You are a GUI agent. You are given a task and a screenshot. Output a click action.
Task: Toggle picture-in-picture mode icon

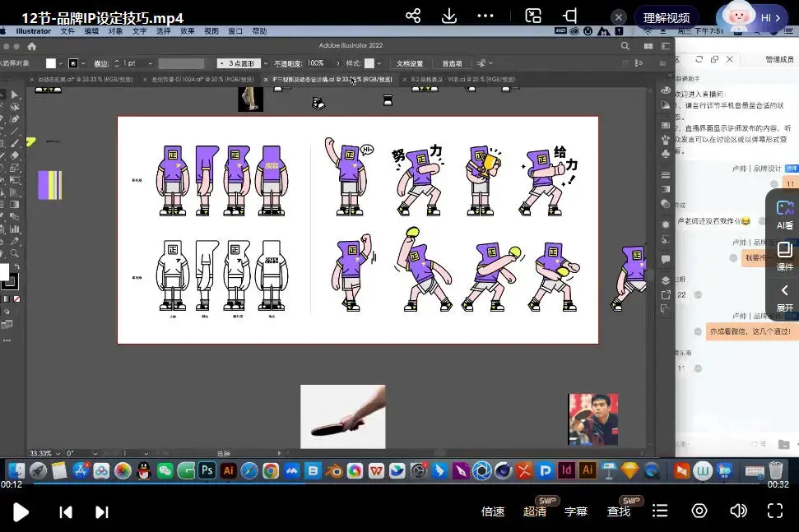tap(533, 16)
